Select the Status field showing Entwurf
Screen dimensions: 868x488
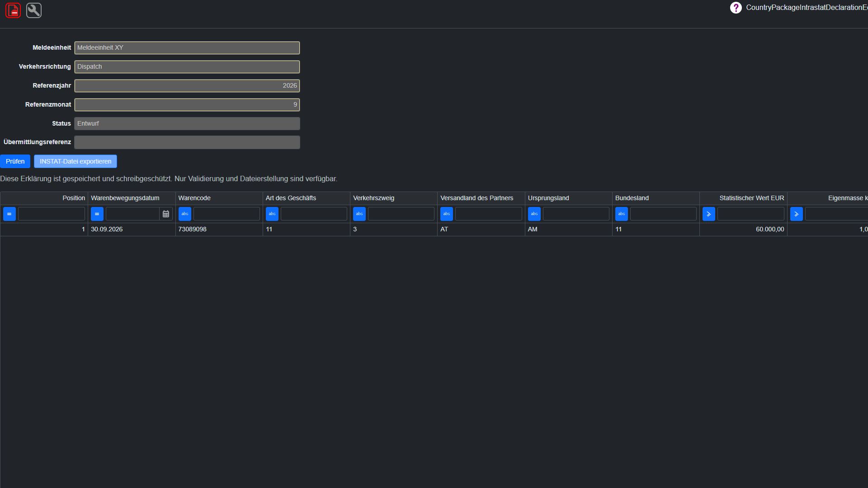click(x=187, y=124)
